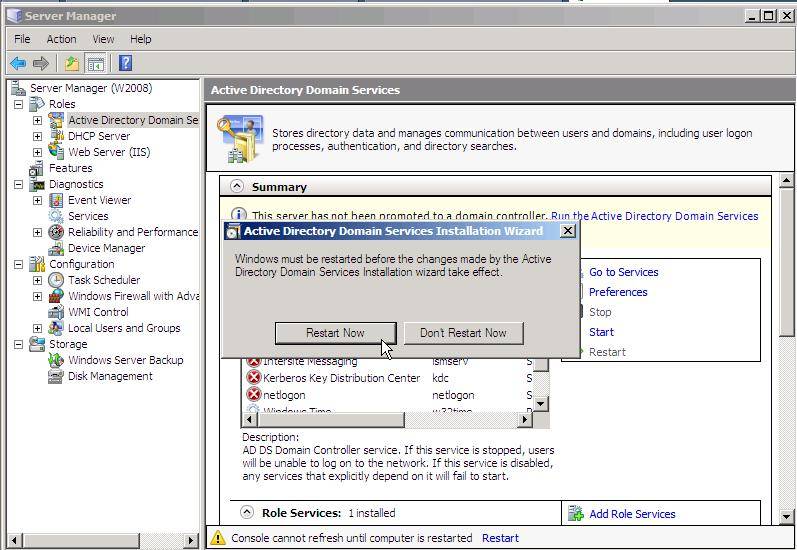Click the Up one level toolbar icon
Screen dimensions: 797x550
pos(72,64)
